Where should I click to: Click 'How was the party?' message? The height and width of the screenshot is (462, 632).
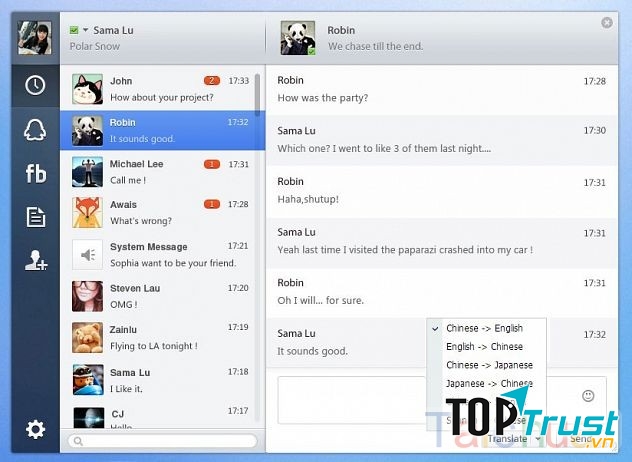coord(322,98)
